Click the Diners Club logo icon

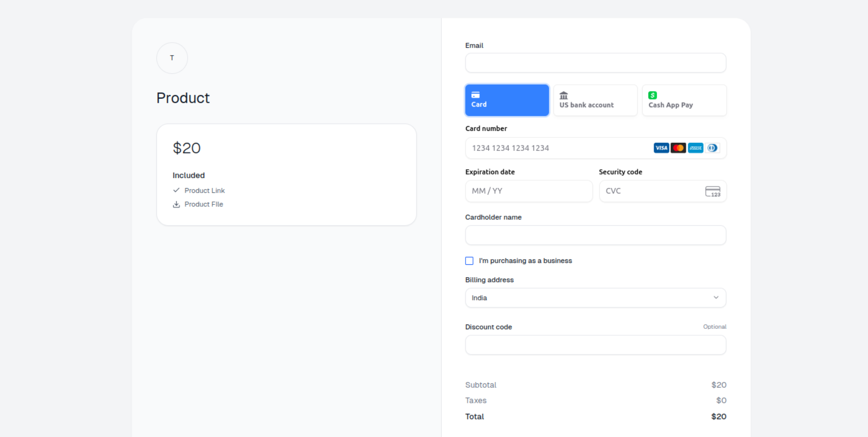coord(712,148)
